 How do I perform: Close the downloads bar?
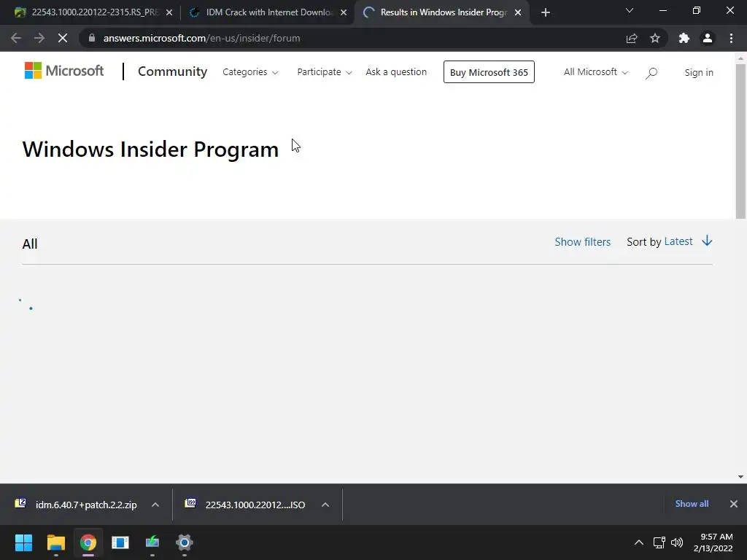(x=734, y=504)
